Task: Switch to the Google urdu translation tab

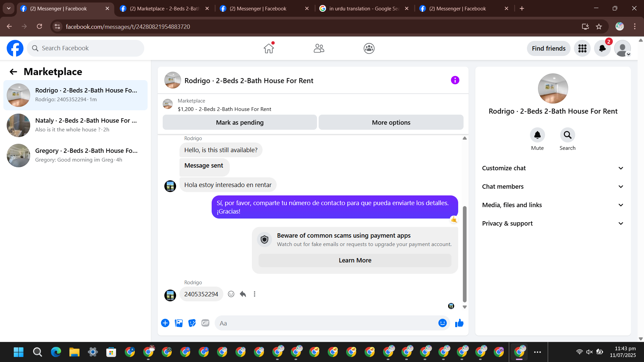Action: tap(364, 9)
